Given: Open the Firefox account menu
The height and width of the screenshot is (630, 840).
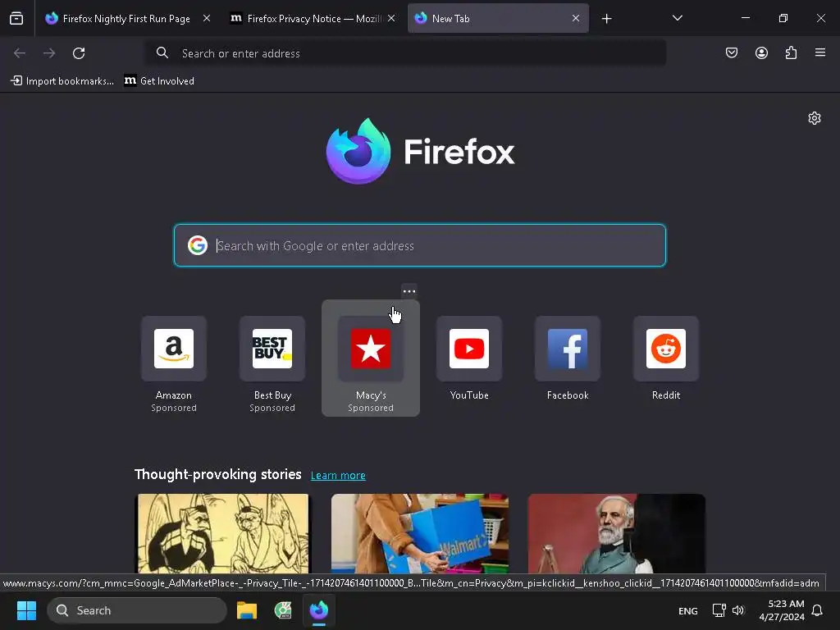Looking at the screenshot, I should click(x=761, y=52).
